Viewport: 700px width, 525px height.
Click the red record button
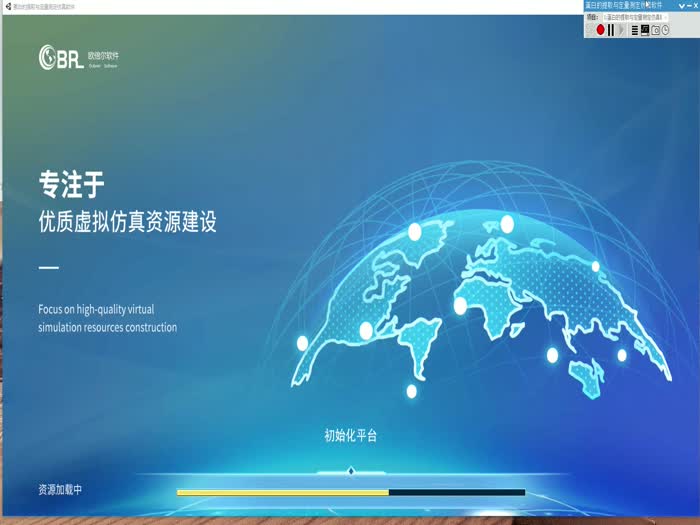601,30
